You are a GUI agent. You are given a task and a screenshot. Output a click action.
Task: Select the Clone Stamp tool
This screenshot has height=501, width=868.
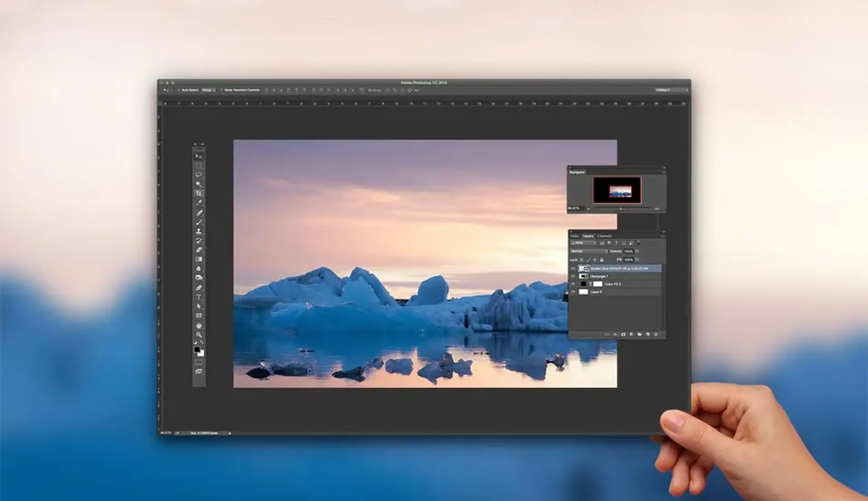point(199,231)
